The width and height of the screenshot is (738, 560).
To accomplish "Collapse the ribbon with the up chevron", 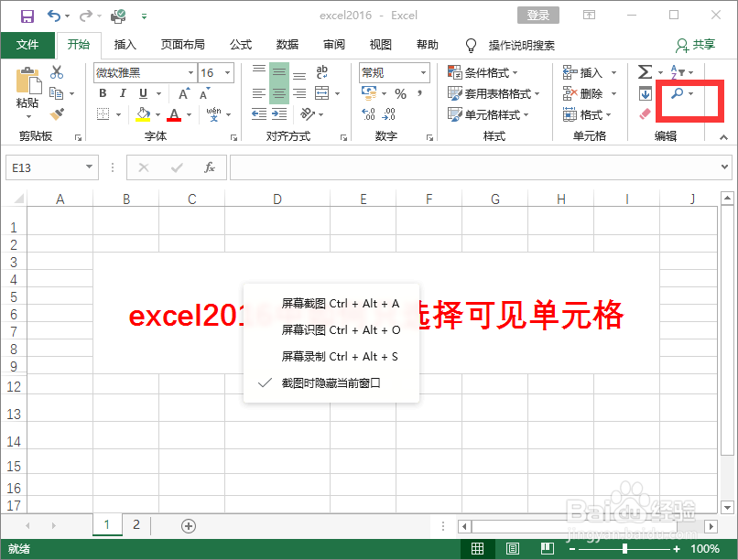I will click(x=724, y=137).
